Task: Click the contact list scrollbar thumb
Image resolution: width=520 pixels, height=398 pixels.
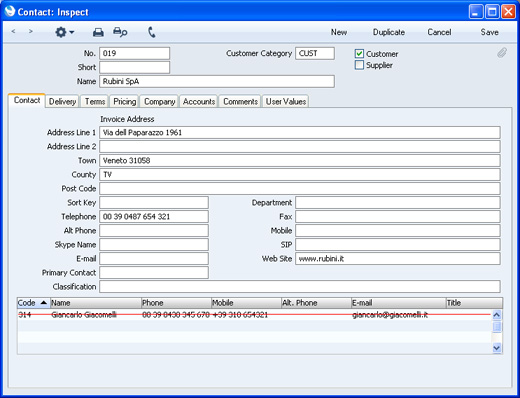Action: (497, 326)
